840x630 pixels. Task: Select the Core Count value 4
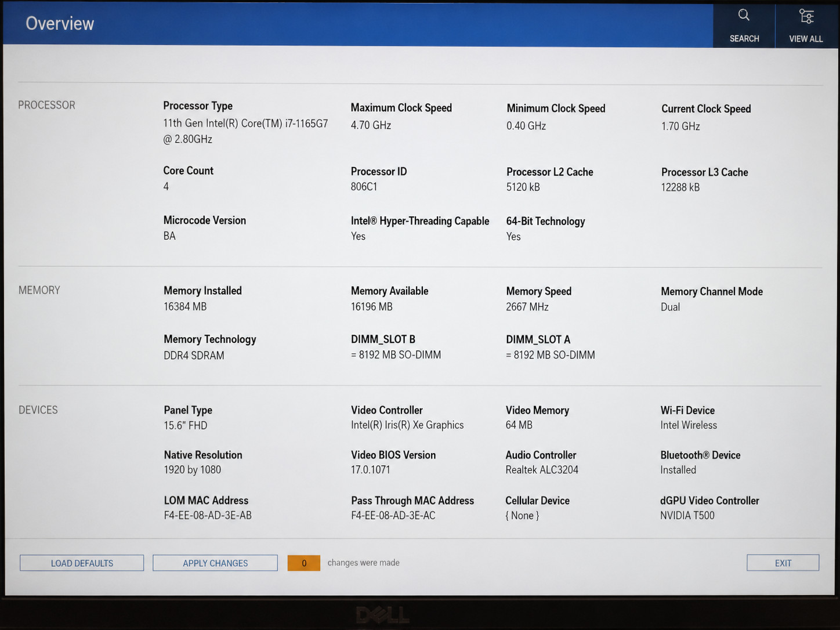click(x=166, y=186)
